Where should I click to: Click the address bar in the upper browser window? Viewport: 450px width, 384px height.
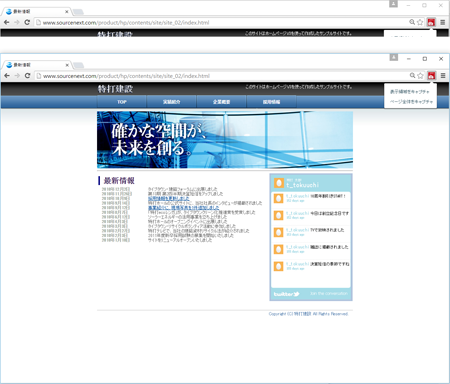pos(126,23)
